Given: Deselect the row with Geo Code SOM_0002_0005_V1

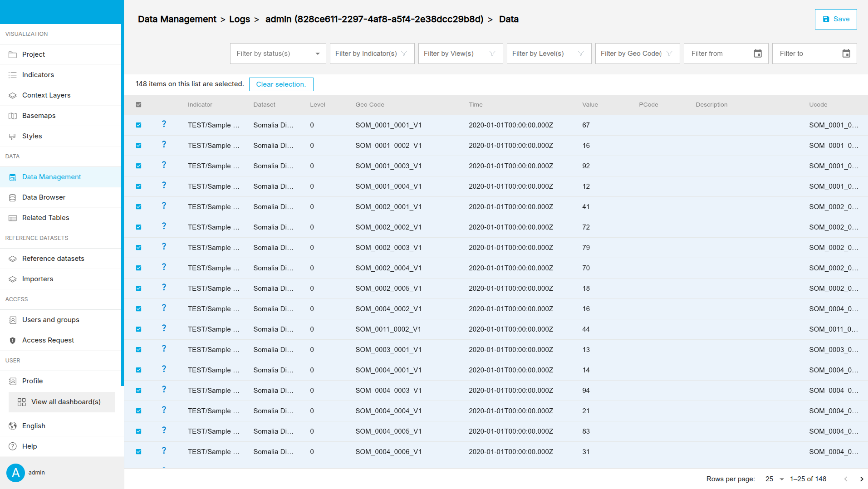Looking at the screenshot, I should (139, 289).
